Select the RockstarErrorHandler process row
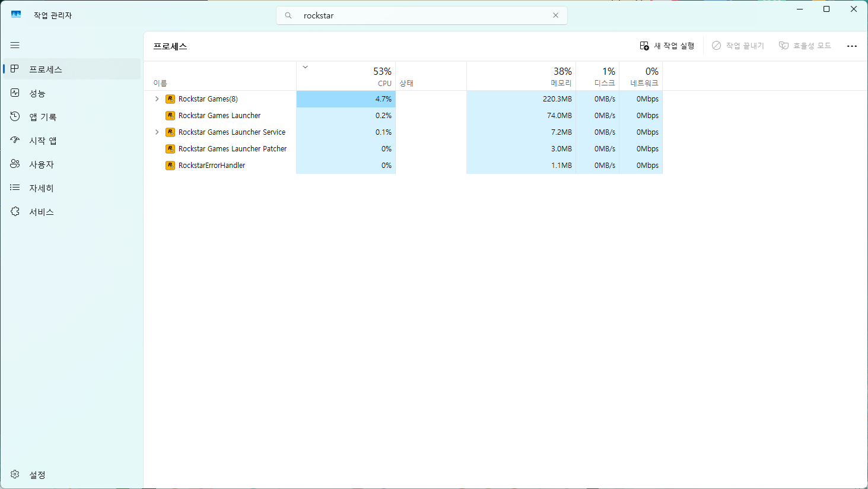Screen dimensions: 868x489 point(212,166)
